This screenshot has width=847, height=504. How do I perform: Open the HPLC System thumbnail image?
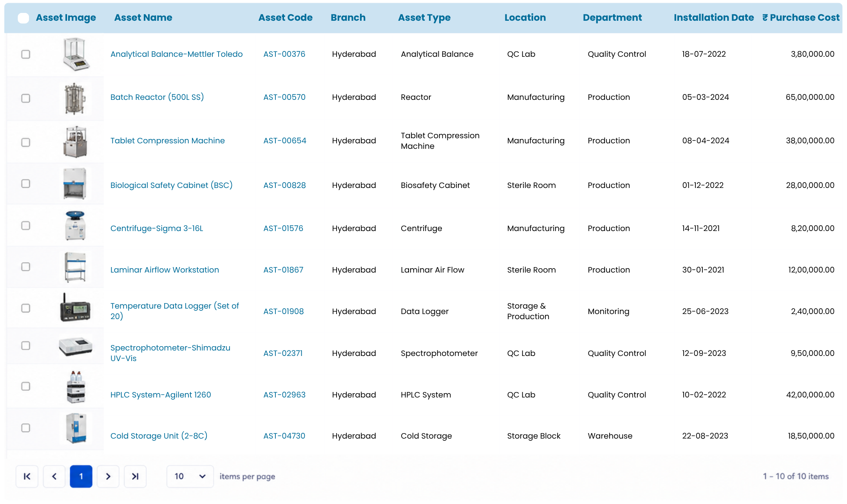click(76, 387)
